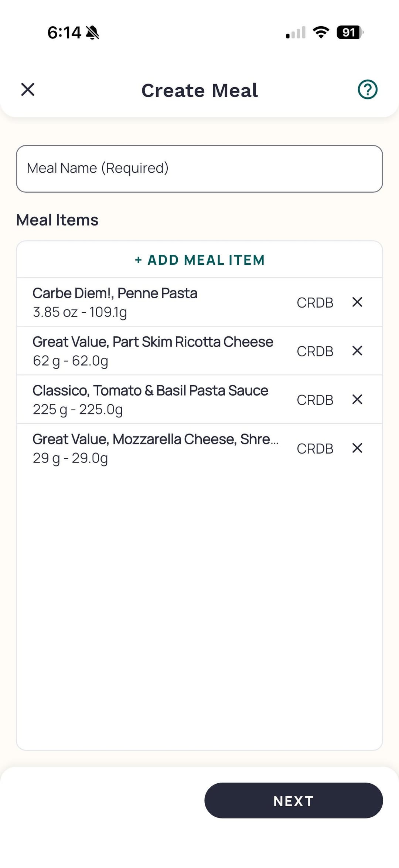Tap CRDB label on Penne Pasta row
This screenshot has width=399, height=868.
tap(315, 303)
